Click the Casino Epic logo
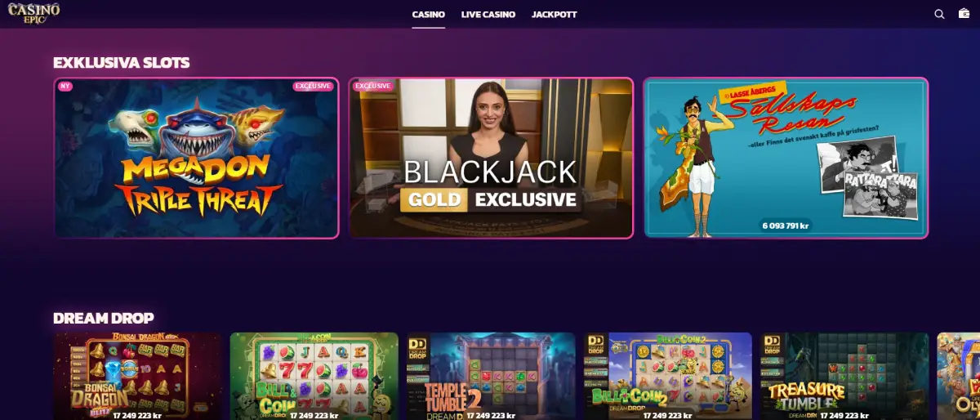 coord(34,12)
